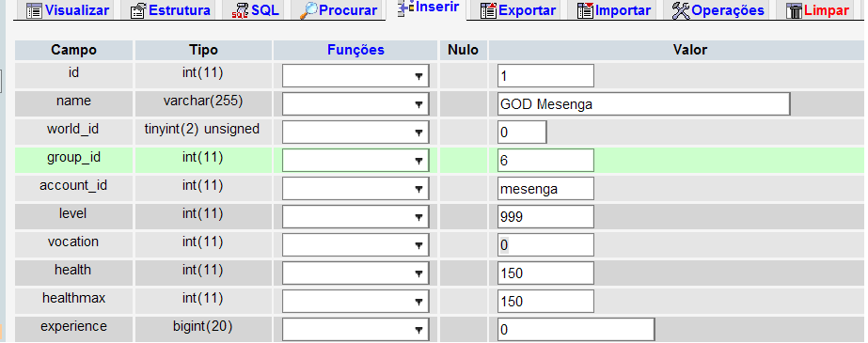Follow the Funções column header link
This screenshot has height=343, width=868.
click(x=355, y=50)
